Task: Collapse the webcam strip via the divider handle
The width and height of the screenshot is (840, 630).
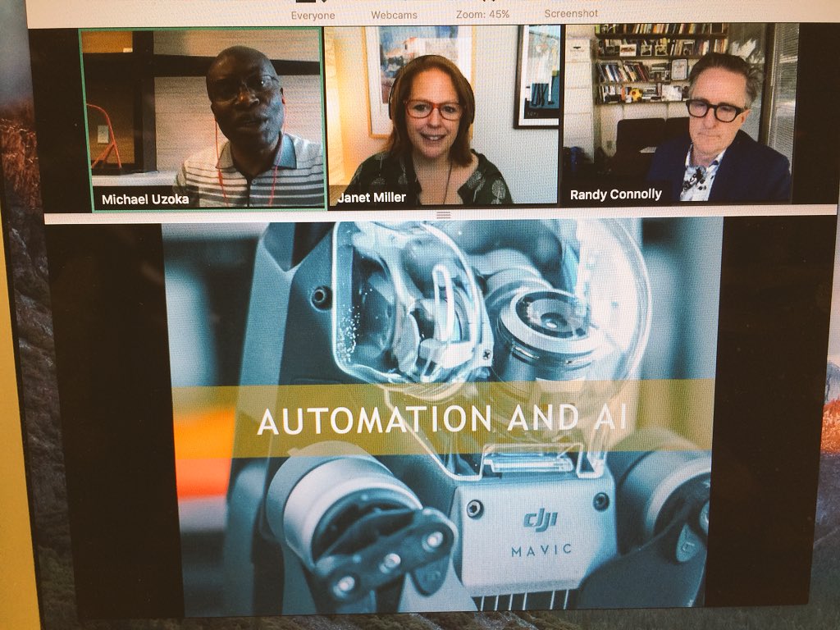Action: [444, 213]
